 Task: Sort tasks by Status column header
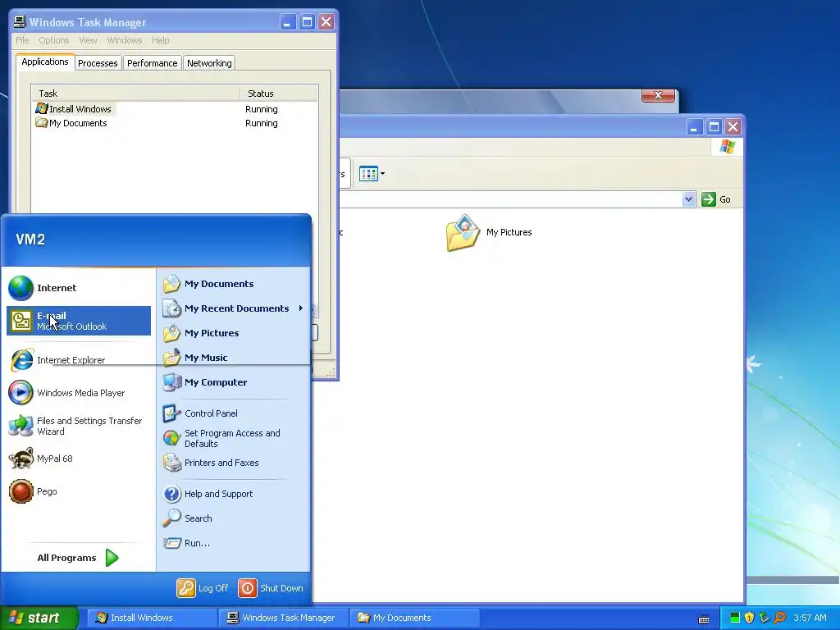click(279, 94)
